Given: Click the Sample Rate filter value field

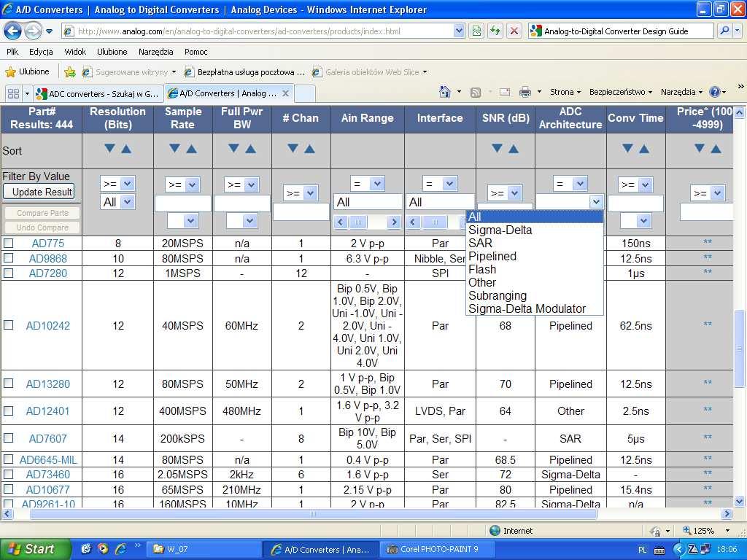Looking at the screenshot, I should [x=182, y=203].
